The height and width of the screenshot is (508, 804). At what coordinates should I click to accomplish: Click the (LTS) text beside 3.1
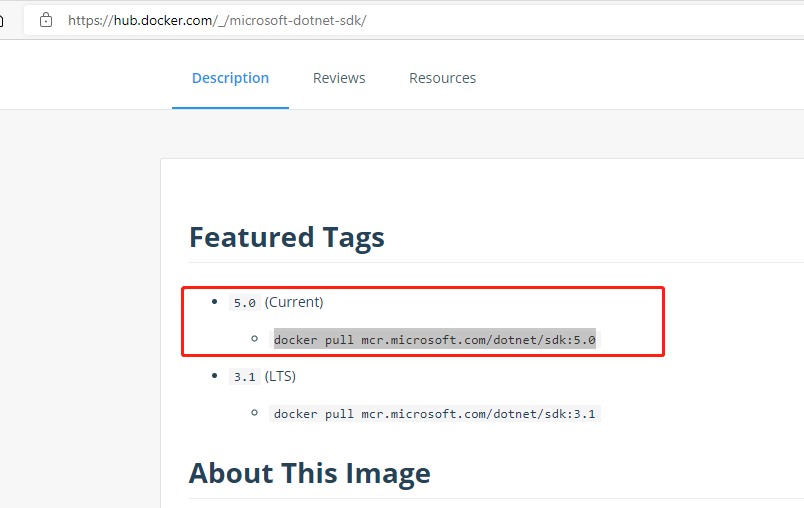tap(280, 376)
